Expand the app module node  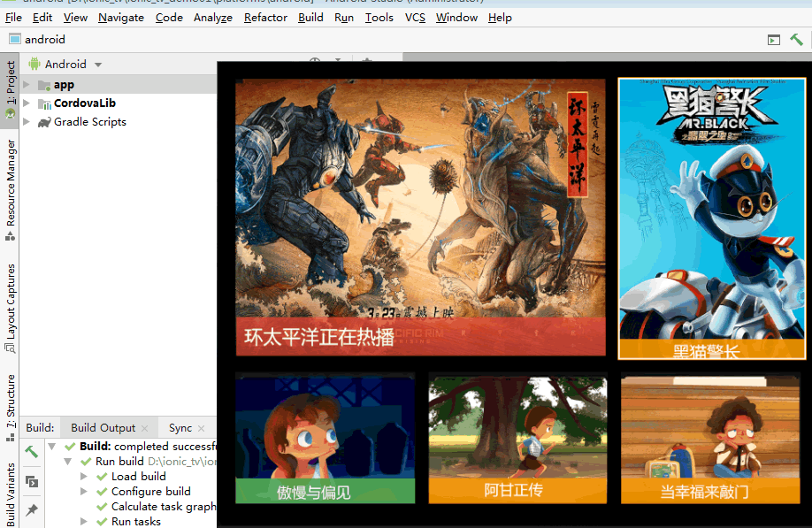(27, 84)
